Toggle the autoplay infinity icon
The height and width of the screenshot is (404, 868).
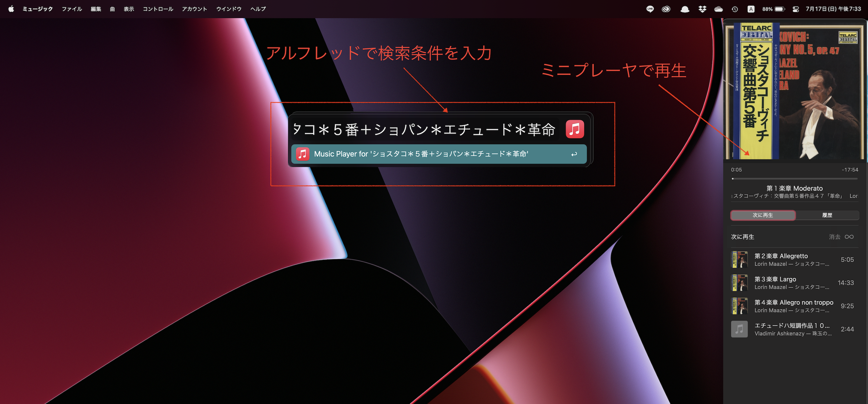[849, 237]
